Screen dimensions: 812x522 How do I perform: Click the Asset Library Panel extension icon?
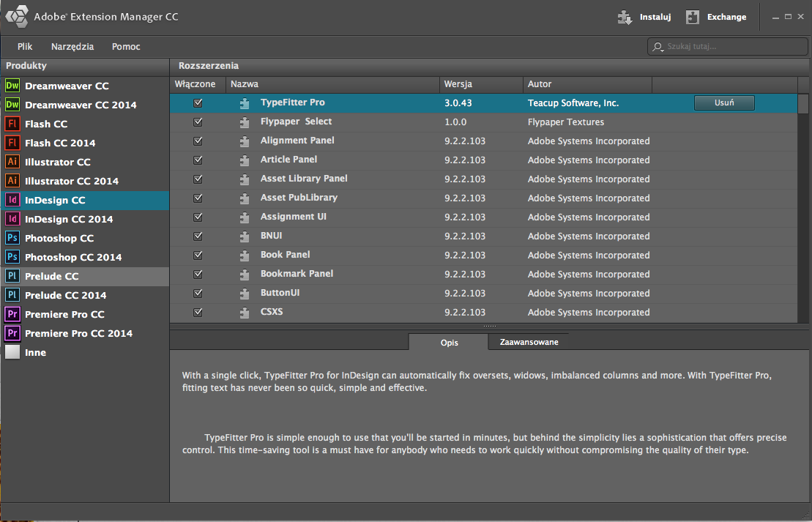coord(245,179)
